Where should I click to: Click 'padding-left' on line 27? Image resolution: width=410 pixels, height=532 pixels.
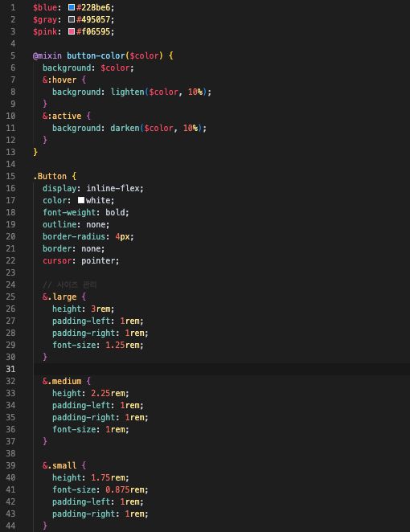tap(81, 321)
